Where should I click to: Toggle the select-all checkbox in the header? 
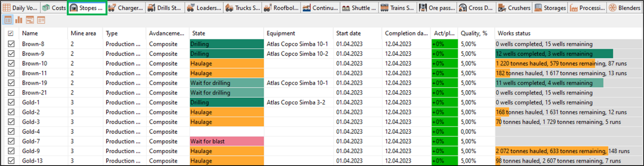pos(11,33)
